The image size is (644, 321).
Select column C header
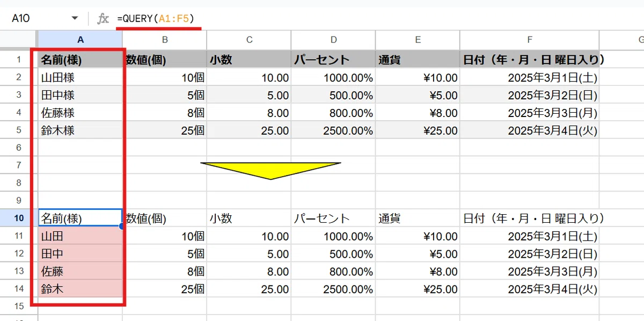click(x=249, y=40)
